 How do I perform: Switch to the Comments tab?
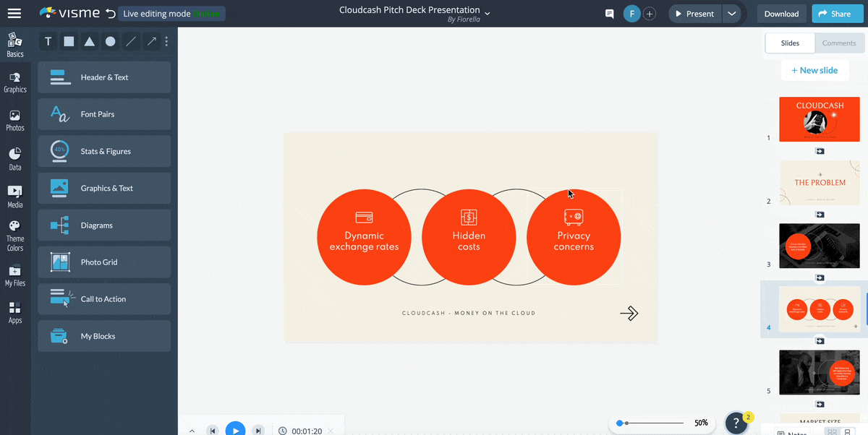click(x=839, y=43)
